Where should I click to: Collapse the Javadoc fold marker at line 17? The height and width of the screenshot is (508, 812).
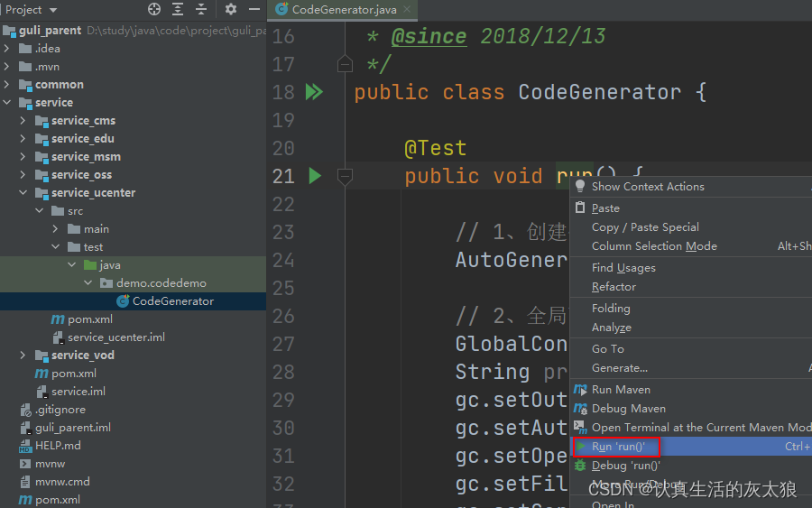[345, 64]
